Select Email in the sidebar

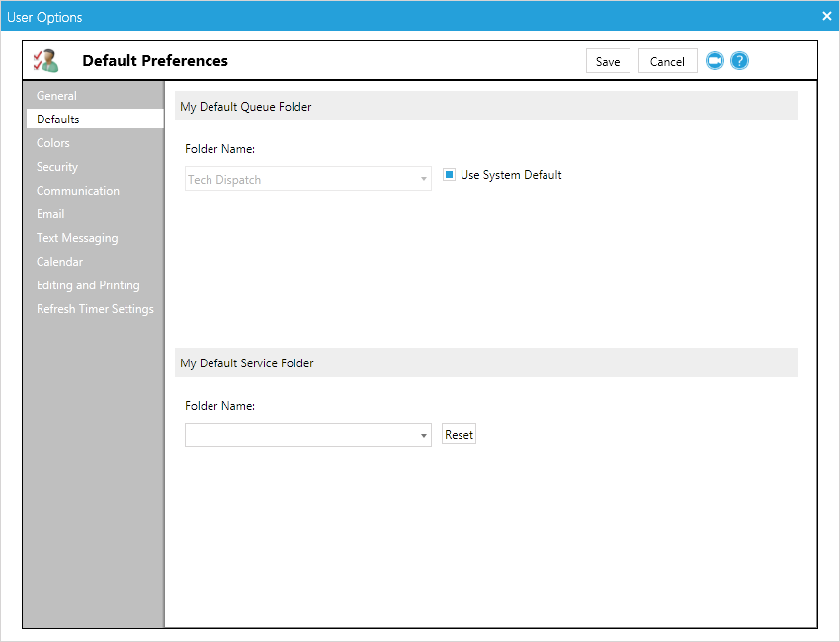50,214
